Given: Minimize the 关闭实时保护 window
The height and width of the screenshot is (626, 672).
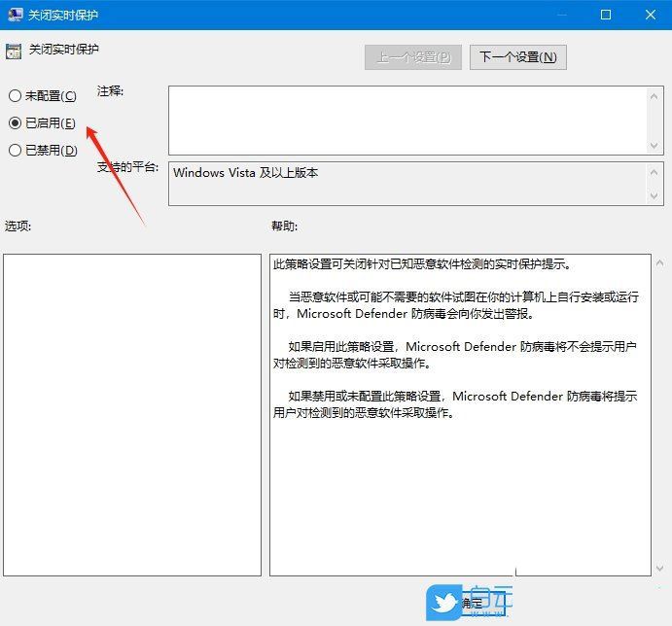Looking at the screenshot, I should (562, 15).
